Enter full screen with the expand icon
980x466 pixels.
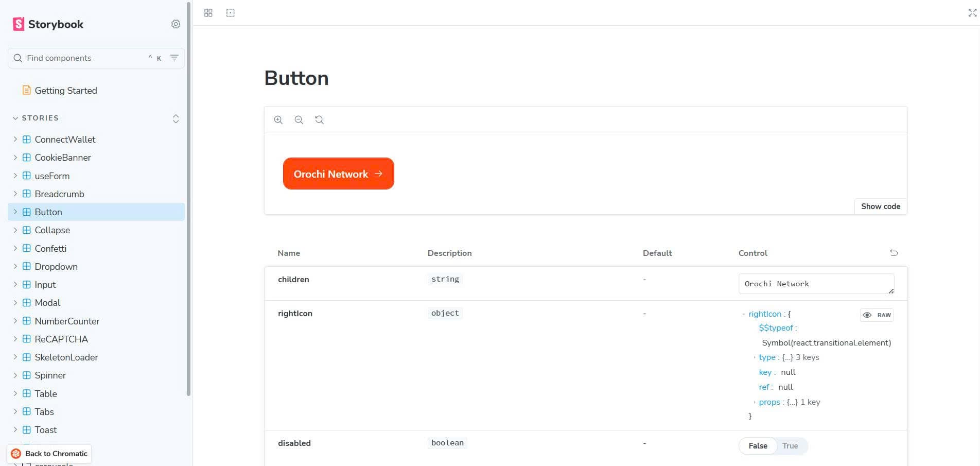coord(972,13)
